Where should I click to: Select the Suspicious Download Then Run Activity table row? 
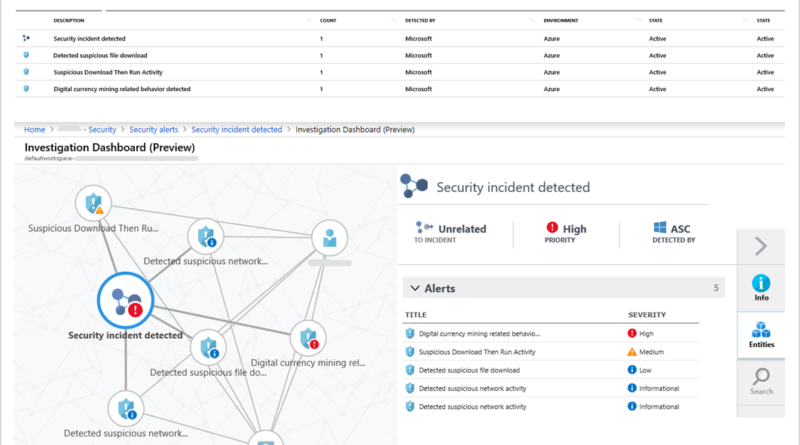[x=400, y=72]
